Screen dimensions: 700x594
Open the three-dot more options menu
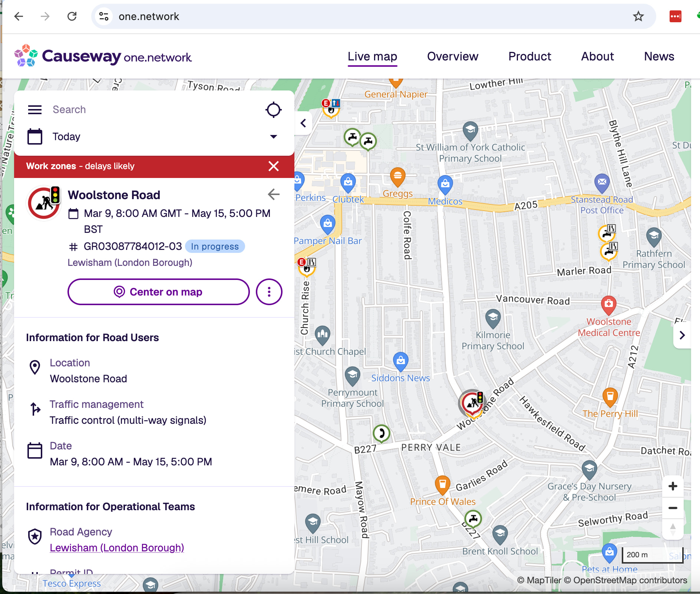[x=269, y=292]
